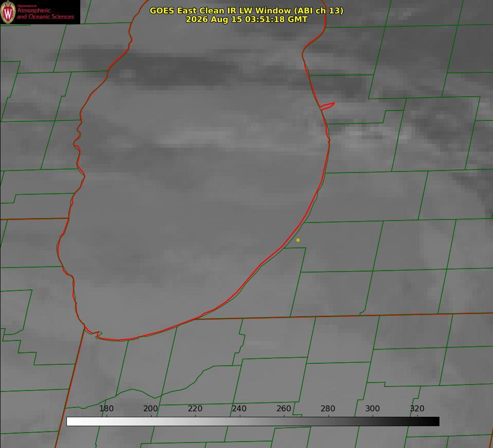The image size is (493, 448).
Task: Click the white end of the colorbar
Action: (71, 422)
